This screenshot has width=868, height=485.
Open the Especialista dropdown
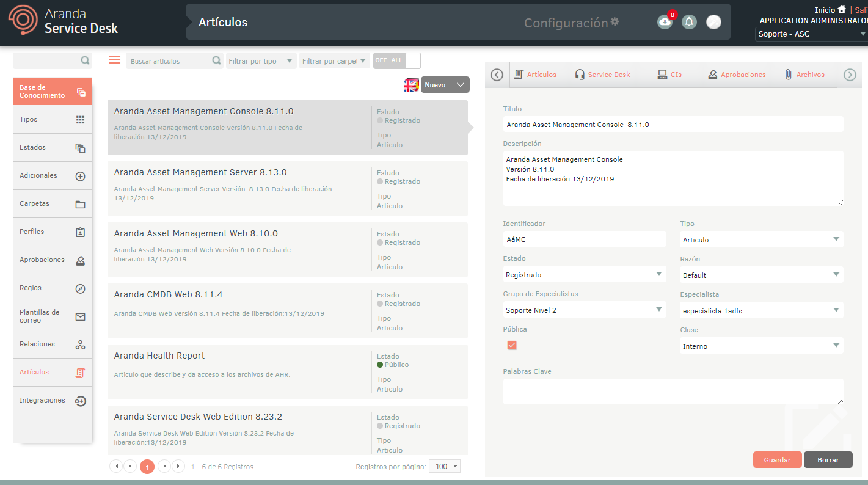762,310
